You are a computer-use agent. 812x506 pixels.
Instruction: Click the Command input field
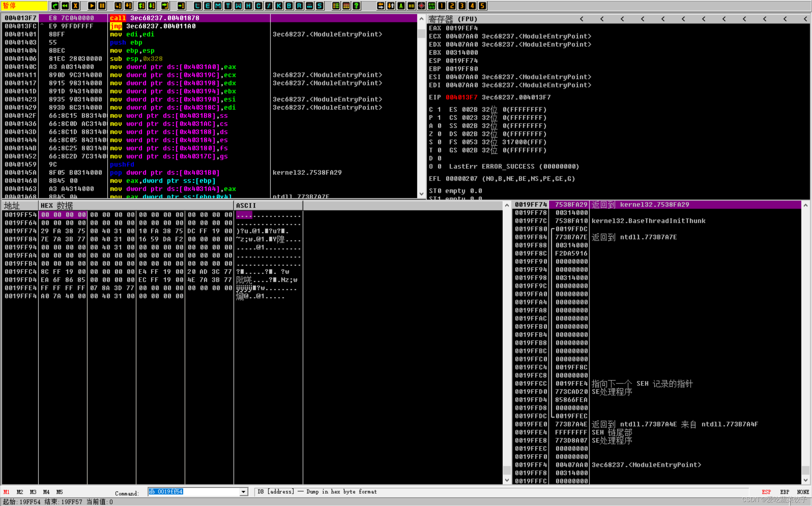click(x=194, y=491)
